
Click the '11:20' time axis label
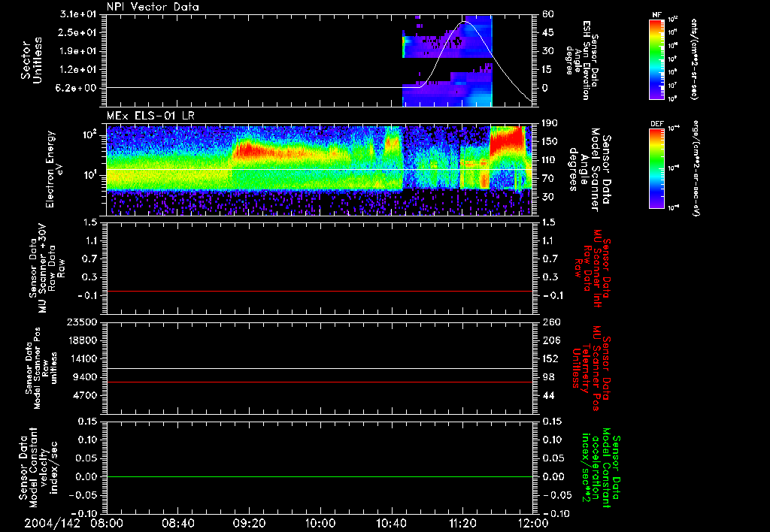click(462, 523)
